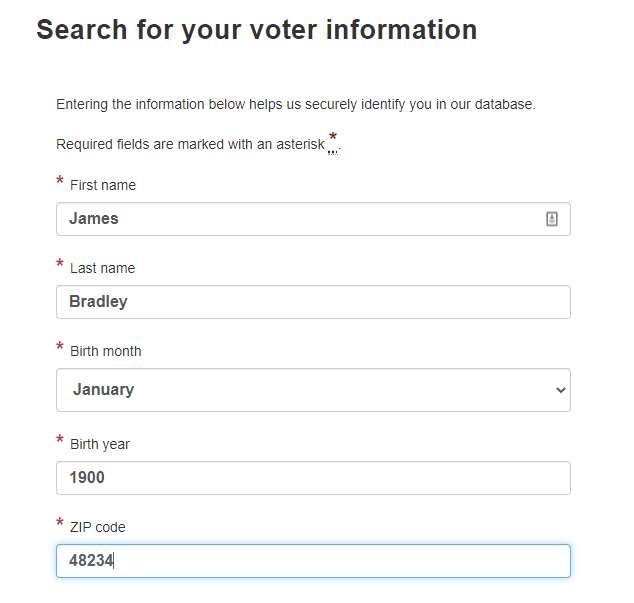Click the red asterisk beside ZIP code
The width and height of the screenshot is (634, 603).
click(60, 522)
